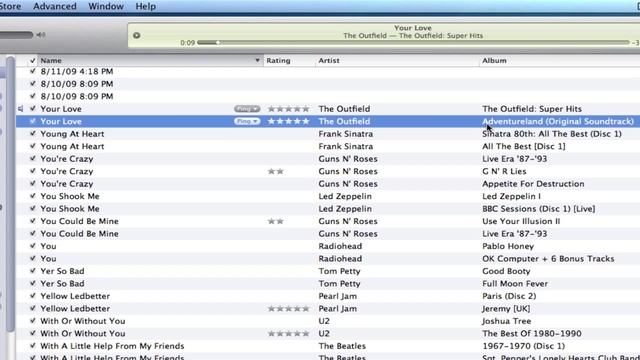
Task: Click The Outfield: Super Hits album cell
Action: coord(532,109)
